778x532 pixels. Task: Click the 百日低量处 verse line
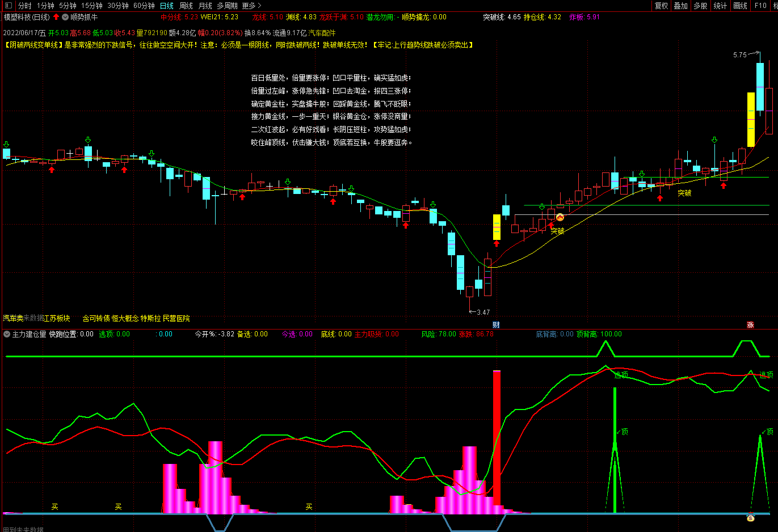(x=331, y=78)
